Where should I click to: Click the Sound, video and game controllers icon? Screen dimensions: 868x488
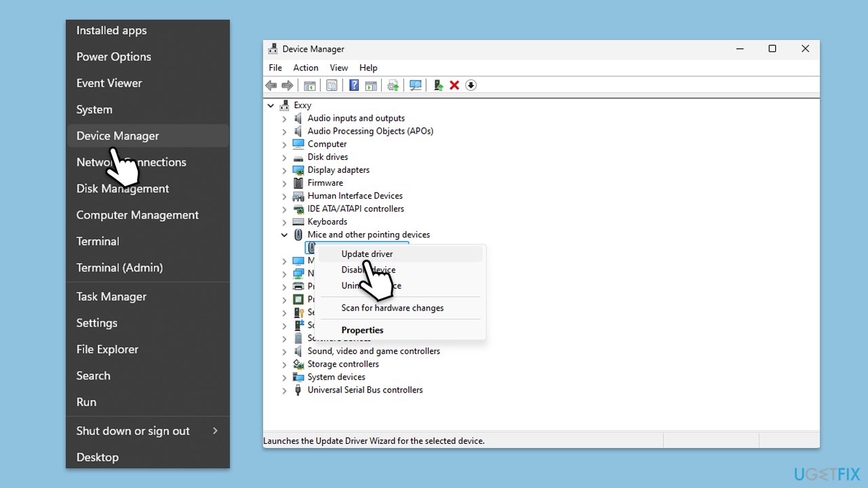[298, 351]
